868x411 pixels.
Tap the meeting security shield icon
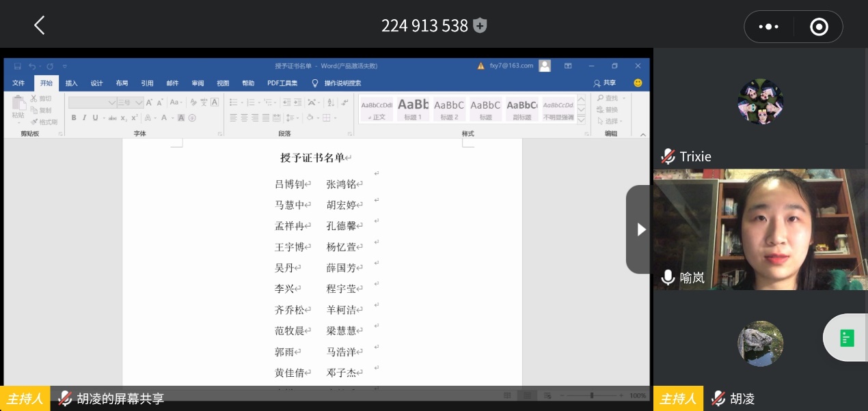tap(480, 26)
